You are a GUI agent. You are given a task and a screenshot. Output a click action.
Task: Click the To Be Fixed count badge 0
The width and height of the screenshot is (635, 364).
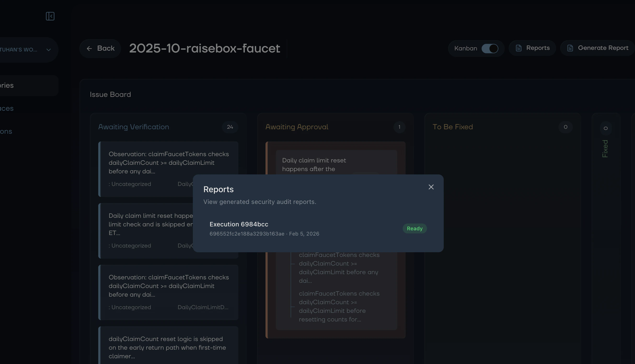(565, 127)
